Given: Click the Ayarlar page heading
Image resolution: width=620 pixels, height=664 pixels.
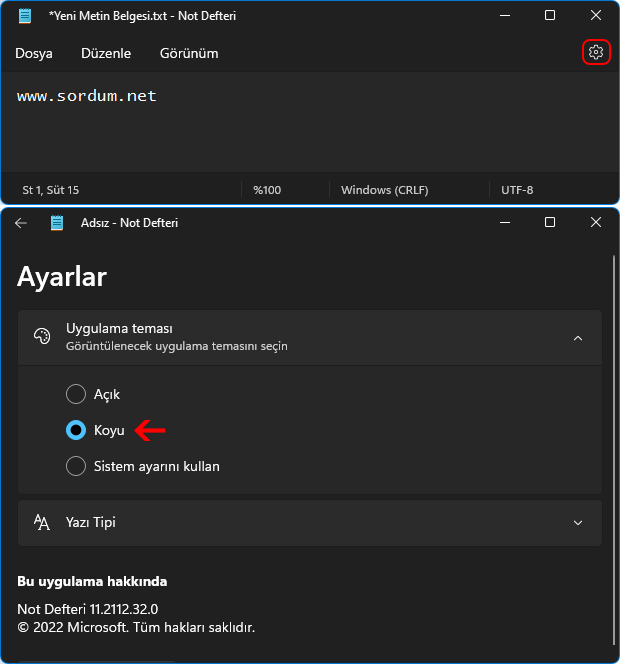Looking at the screenshot, I should (x=62, y=277).
